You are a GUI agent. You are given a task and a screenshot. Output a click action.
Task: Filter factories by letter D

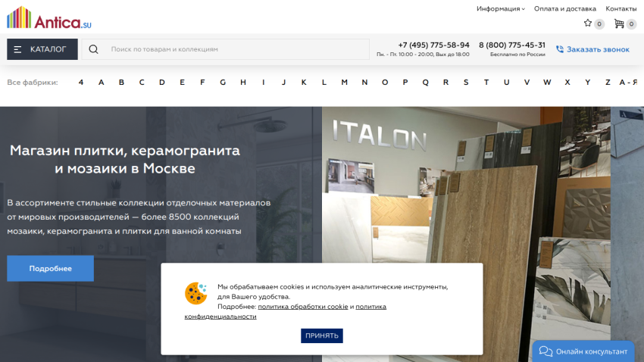(162, 83)
